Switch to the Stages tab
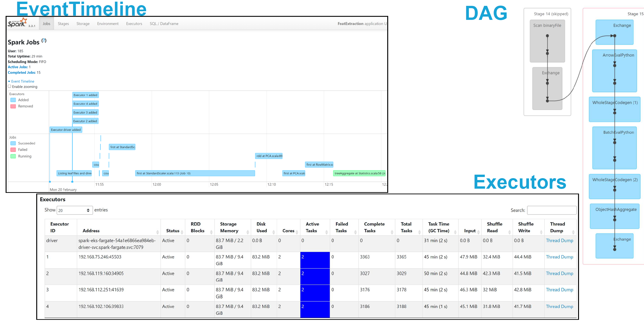Image resolution: width=644 pixels, height=321 pixels. pyautogui.click(x=63, y=24)
